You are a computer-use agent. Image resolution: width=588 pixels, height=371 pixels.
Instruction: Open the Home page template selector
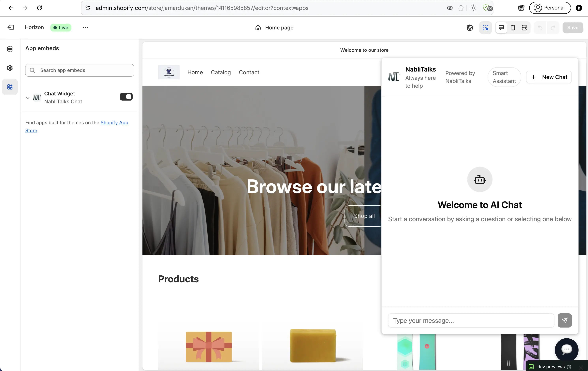pyautogui.click(x=274, y=28)
